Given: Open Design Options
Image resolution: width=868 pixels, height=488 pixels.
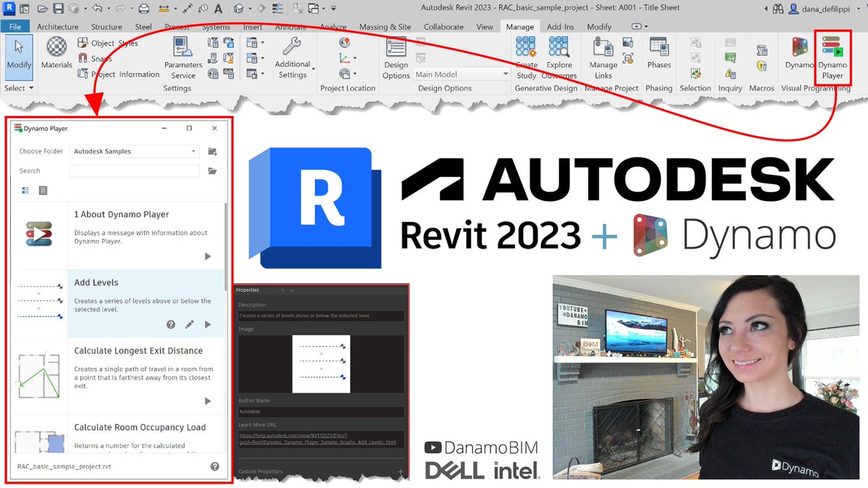Looking at the screenshot, I should 396,58.
